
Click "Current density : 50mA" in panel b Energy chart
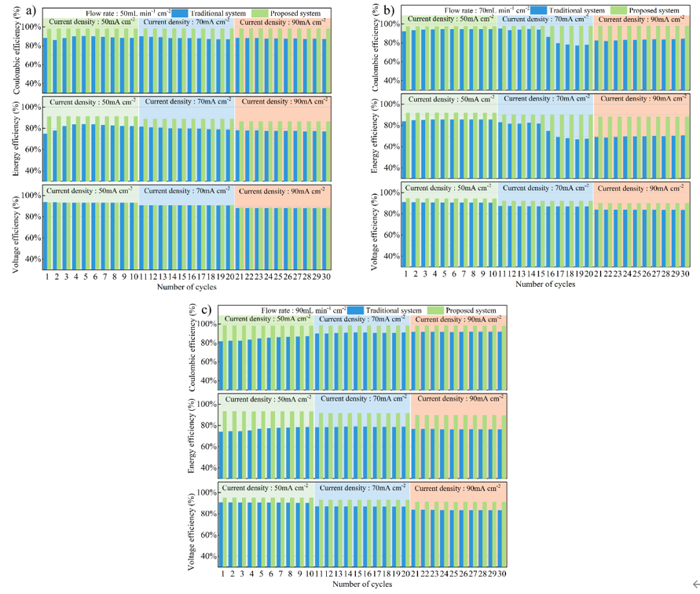(x=451, y=99)
